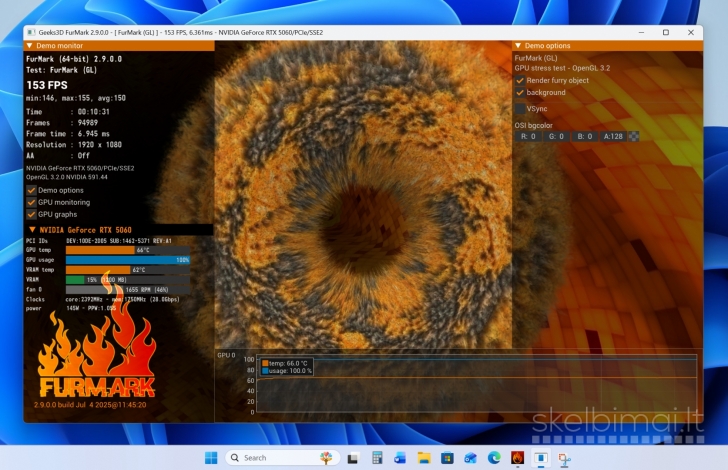Collapse the Demo monitor panel header
Screen dimensions: 728x470
pos(29,46)
